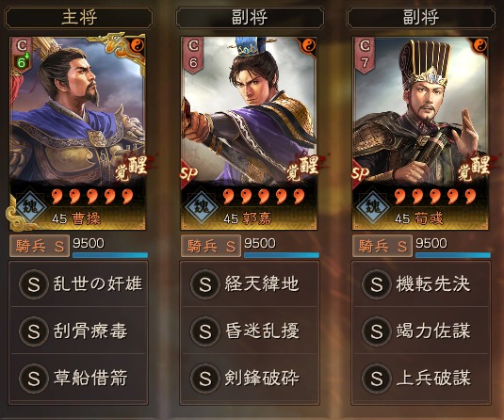Click the 魂 diamond icon on 郭嘉's card
This screenshot has height=420, width=504.
(202, 205)
